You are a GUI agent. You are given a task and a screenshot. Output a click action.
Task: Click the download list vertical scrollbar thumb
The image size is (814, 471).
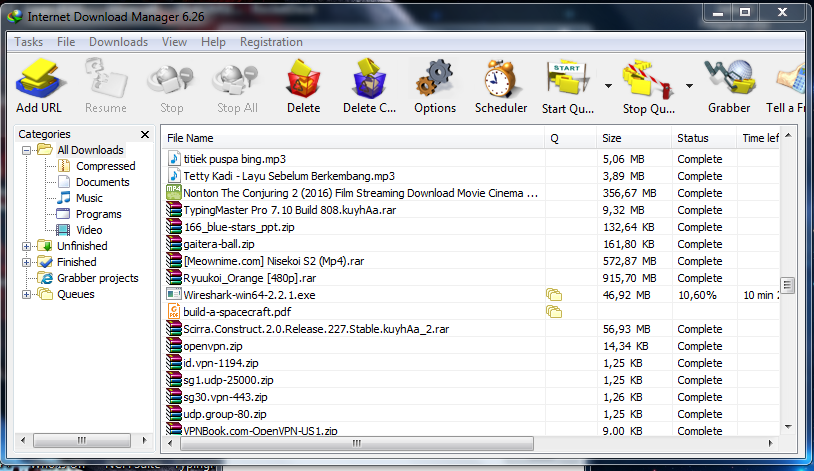(x=788, y=285)
